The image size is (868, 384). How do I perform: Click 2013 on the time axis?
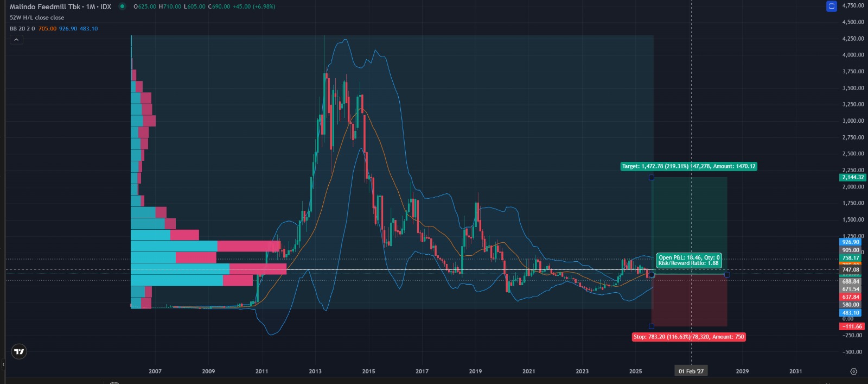click(315, 372)
